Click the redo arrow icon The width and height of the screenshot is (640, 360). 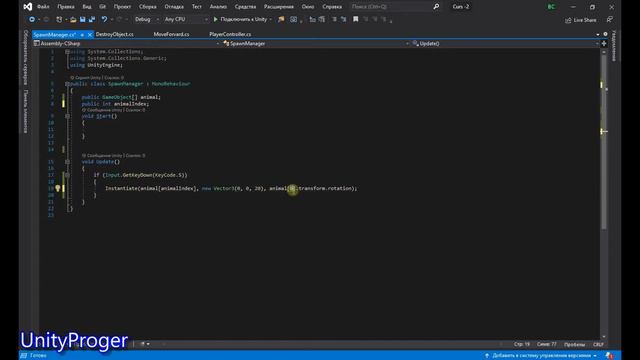coord(119,19)
